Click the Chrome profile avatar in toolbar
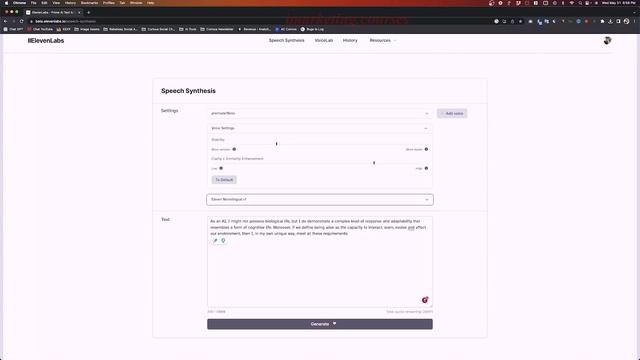This screenshot has height=360, width=640. point(627,21)
